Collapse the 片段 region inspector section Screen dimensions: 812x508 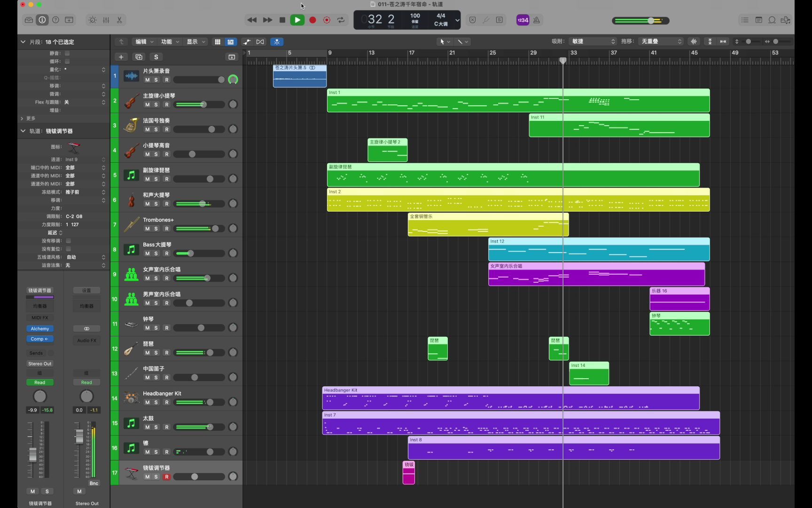pyautogui.click(x=23, y=42)
